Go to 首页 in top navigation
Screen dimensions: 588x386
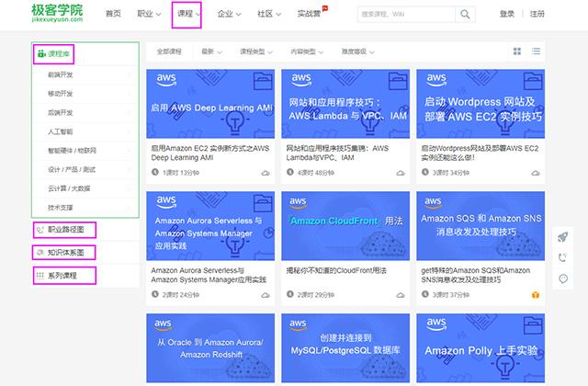point(113,14)
